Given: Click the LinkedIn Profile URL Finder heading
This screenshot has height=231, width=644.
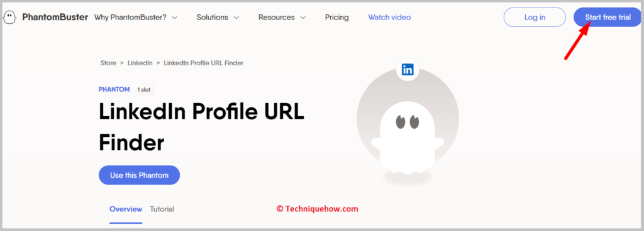Looking at the screenshot, I should 201,127.
